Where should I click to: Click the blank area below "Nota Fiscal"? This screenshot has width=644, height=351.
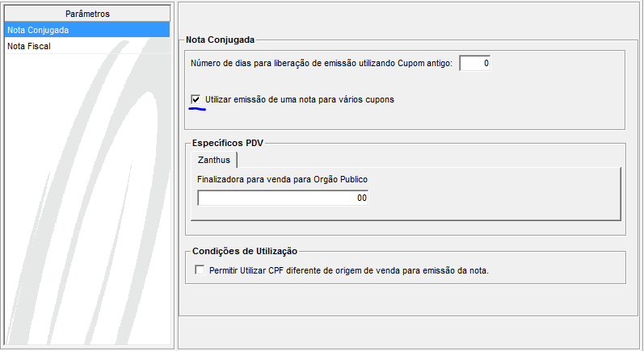pos(86,202)
